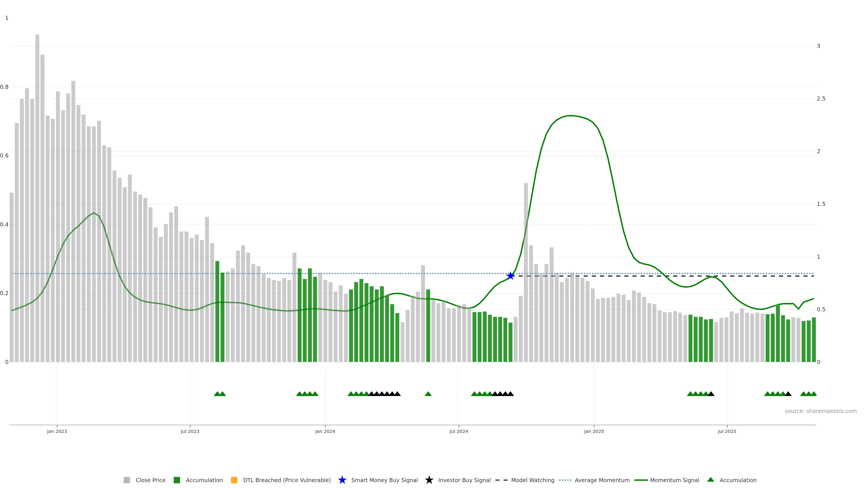Toggle green Accumulation bar legend square
The width and height of the screenshot is (868, 488).
tap(177, 480)
